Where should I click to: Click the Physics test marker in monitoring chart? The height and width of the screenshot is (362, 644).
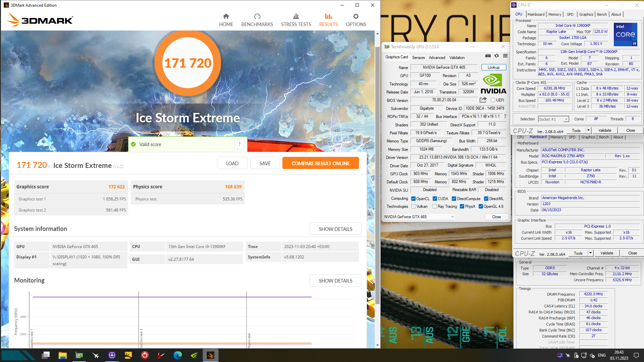click(249, 340)
